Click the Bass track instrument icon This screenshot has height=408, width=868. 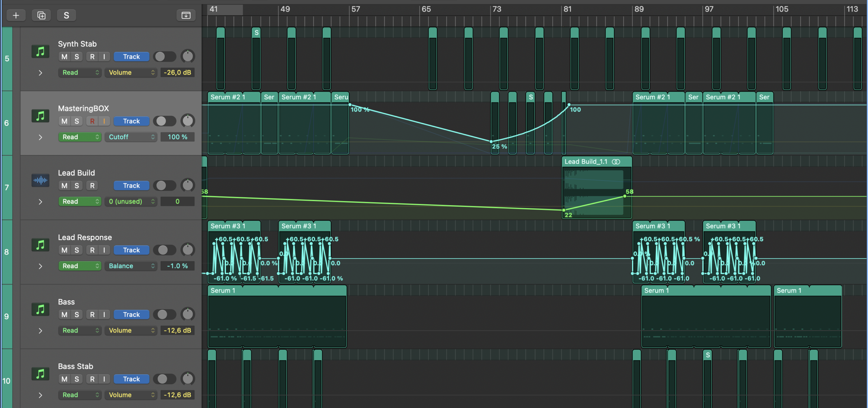[40, 309]
